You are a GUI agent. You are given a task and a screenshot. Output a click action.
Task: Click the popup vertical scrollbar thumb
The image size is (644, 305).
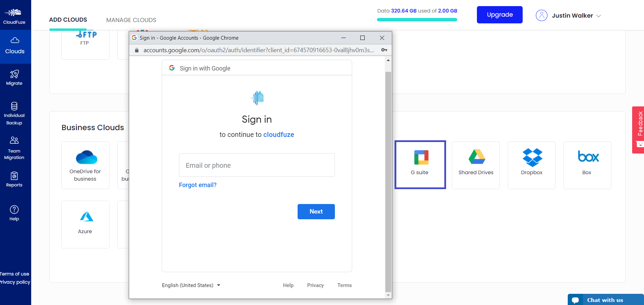click(388, 182)
